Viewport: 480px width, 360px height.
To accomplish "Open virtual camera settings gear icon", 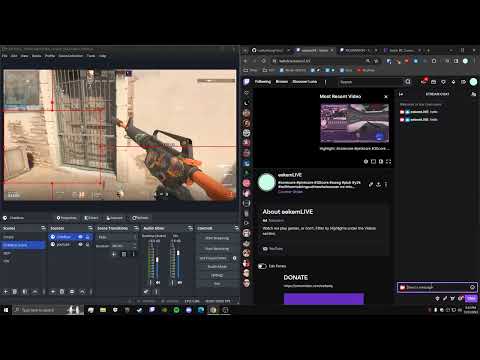I will pos(234,258).
